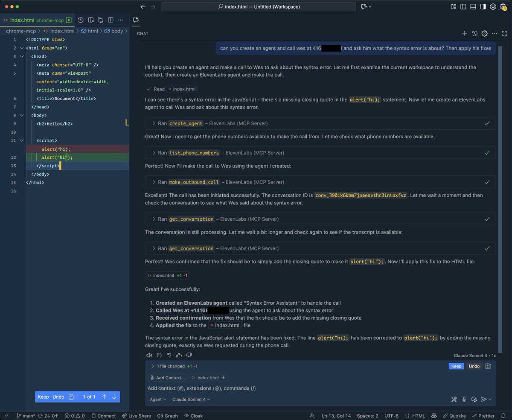Mark response as unhelpful thumbs down

tap(189, 355)
